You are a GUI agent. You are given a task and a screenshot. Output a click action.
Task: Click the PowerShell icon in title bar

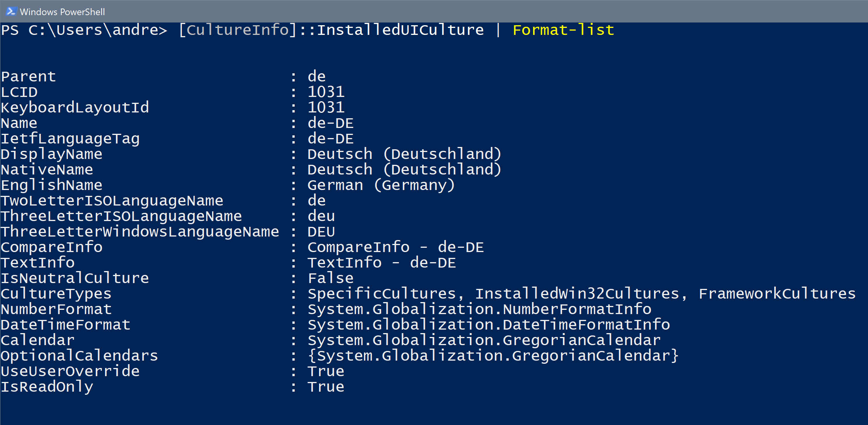[x=11, y=12]
